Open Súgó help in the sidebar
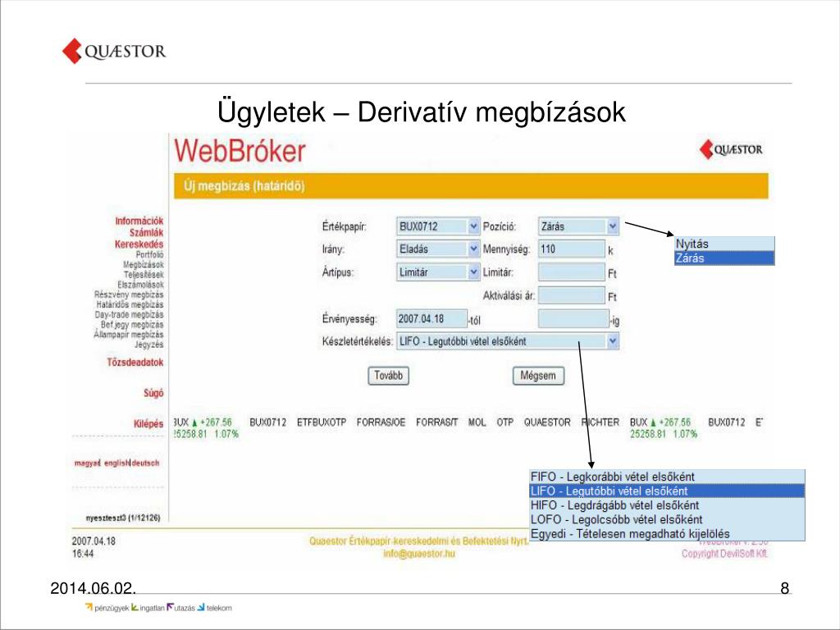Viewport: 840px width, 630px height. pyautogui.click(x=153, y=393)
